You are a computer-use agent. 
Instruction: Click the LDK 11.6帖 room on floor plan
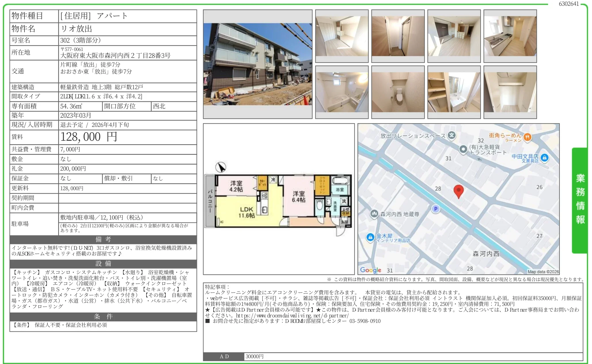[246, 212]
